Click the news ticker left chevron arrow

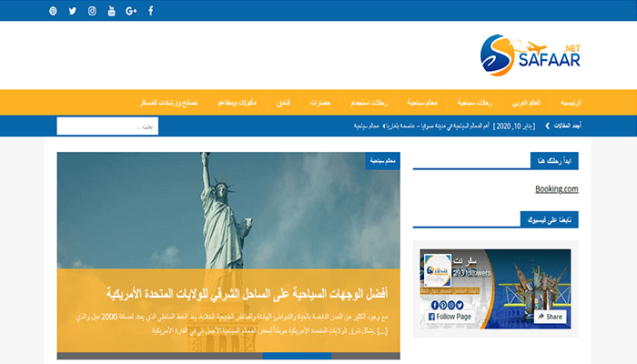[547, 126]
